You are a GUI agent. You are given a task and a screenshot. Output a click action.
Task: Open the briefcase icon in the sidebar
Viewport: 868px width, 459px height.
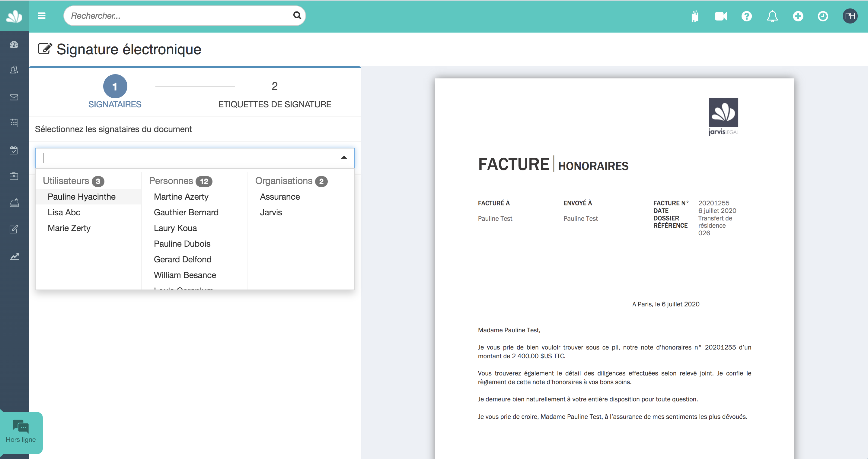pyautogui.click(x=14, y=176)
